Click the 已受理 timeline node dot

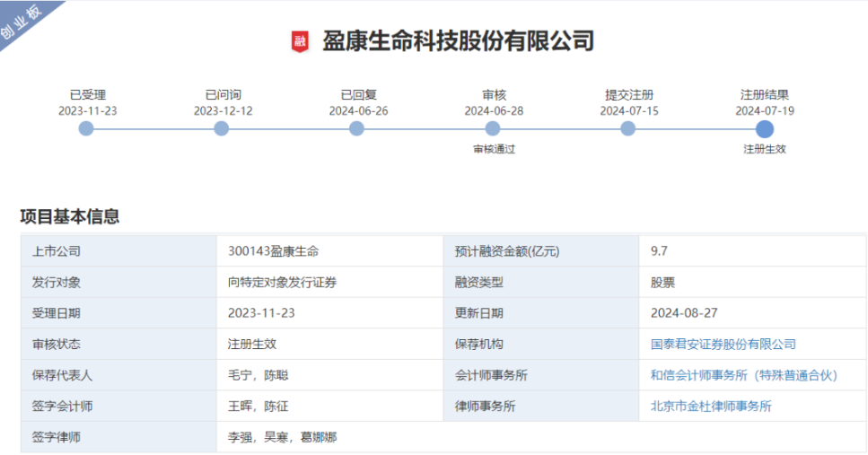click(x=86, y=129)
